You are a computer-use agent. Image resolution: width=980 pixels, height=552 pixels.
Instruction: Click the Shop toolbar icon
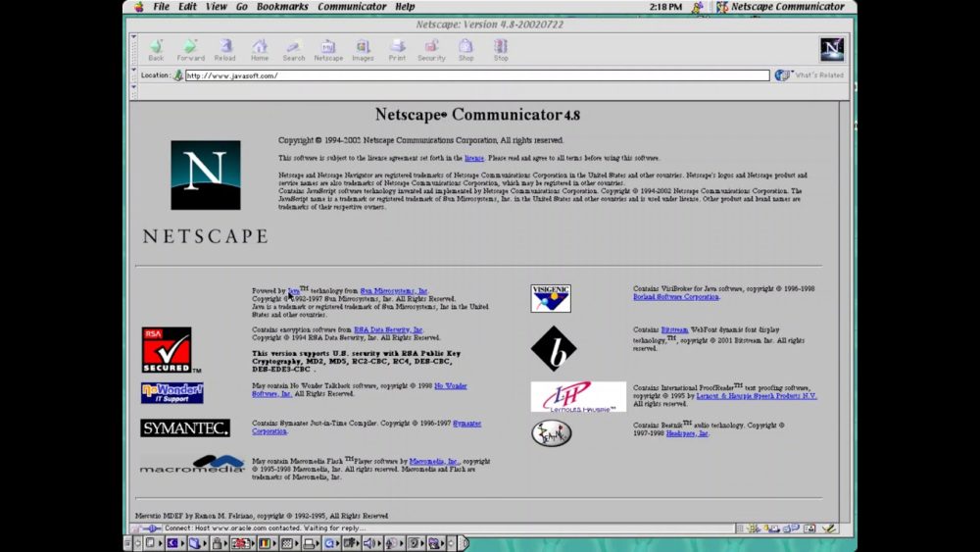pos(466,50)
